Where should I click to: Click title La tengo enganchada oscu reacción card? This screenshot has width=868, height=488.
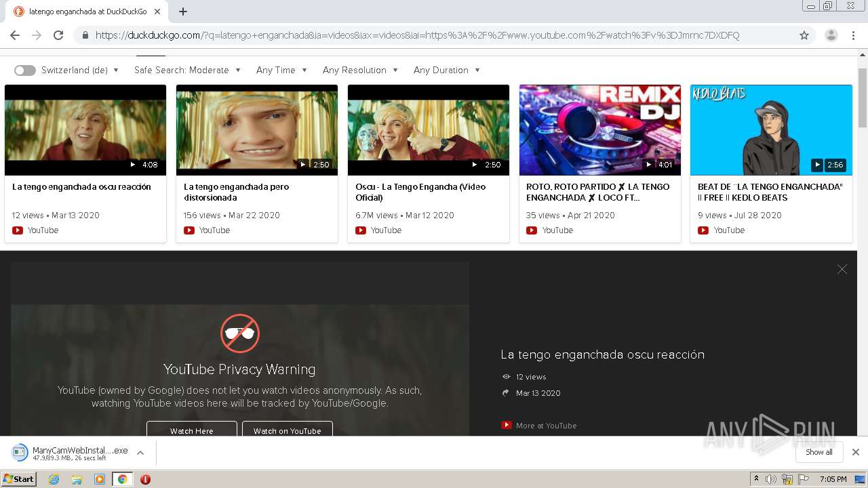(x=81, y=187)
